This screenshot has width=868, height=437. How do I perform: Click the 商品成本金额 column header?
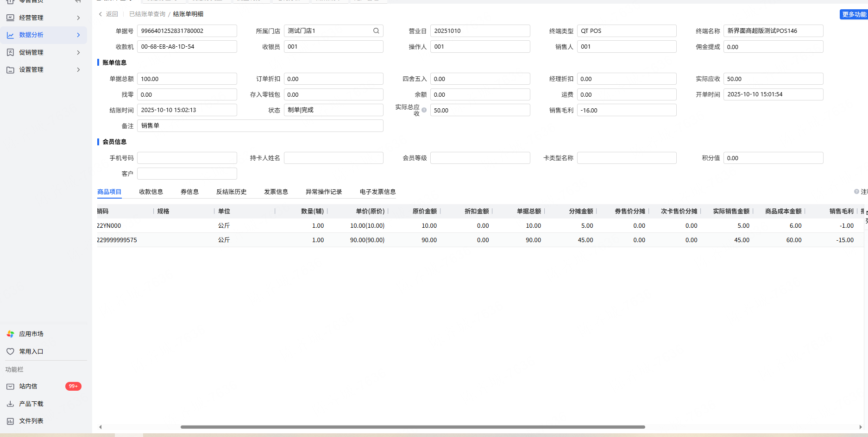tap(780, 212)
